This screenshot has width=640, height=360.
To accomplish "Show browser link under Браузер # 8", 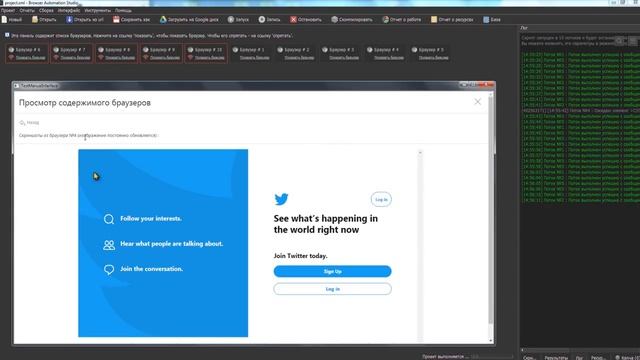I will pos(120,58).
